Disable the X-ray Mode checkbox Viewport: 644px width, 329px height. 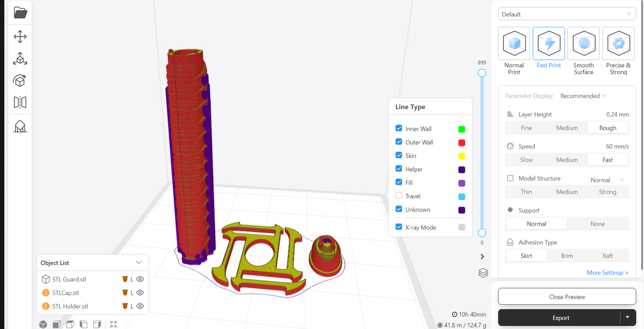click(x=399, y=227)
